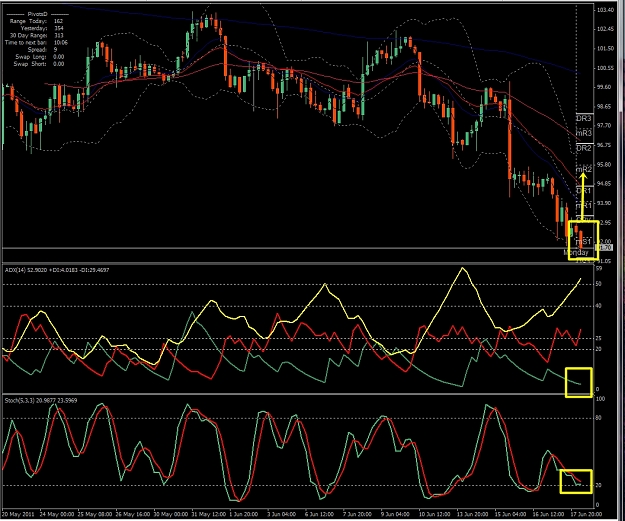Screen dimensions: 625x521
Task: Select the mR3 pivot level label
Action: coord(584,133)
